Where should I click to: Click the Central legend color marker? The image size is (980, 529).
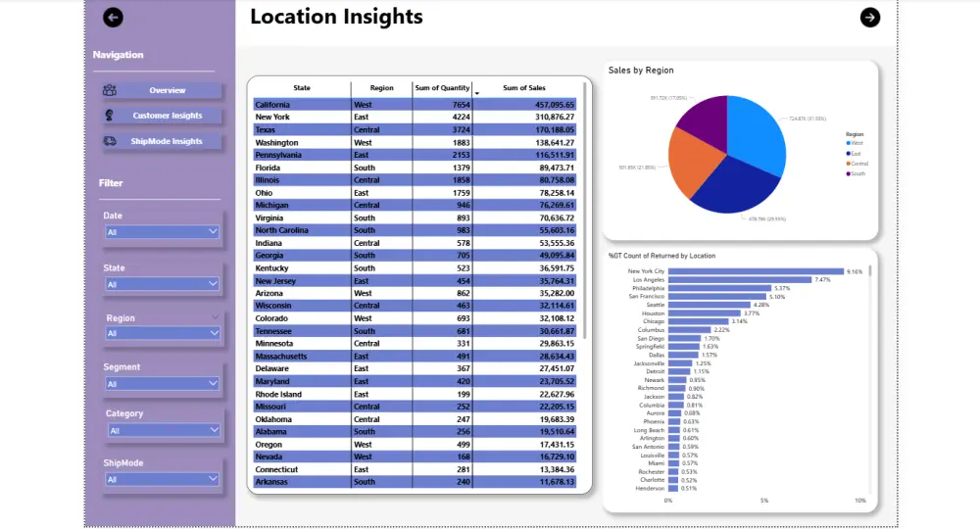click(x=848, y=163)
